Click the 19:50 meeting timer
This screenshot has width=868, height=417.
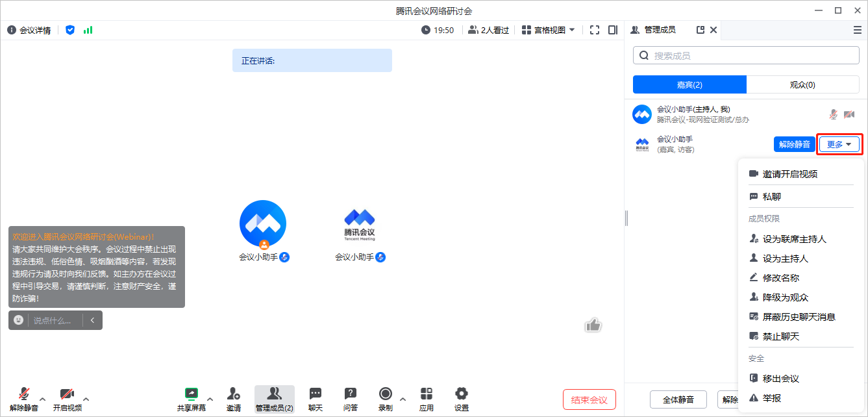point(438,30)
